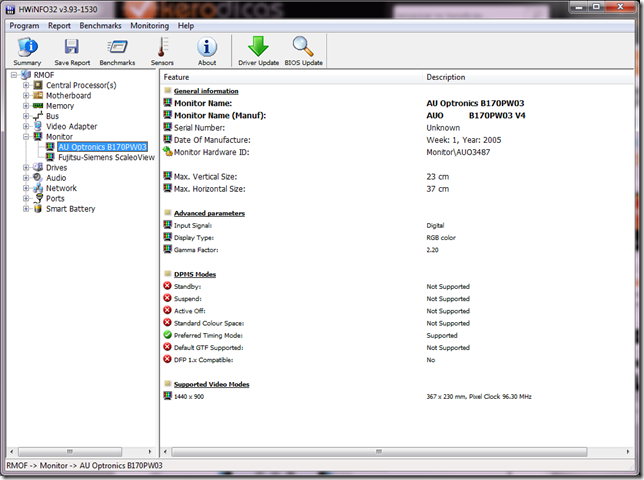The height and width of the screenshot is (480, 644).
Task: Click the Smart Battery icon
Action: click(x=38, y=209)
